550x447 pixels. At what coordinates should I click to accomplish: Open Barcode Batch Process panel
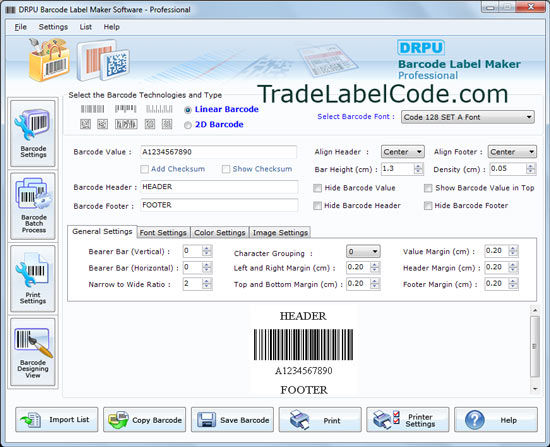pyautogui.click(x=33, y=206)
